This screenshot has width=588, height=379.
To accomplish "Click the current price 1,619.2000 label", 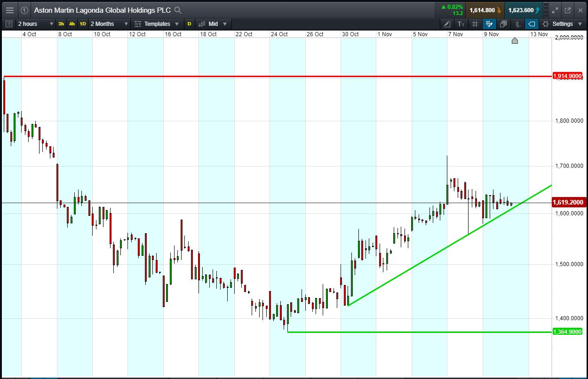I will click(x=568, y=202).
